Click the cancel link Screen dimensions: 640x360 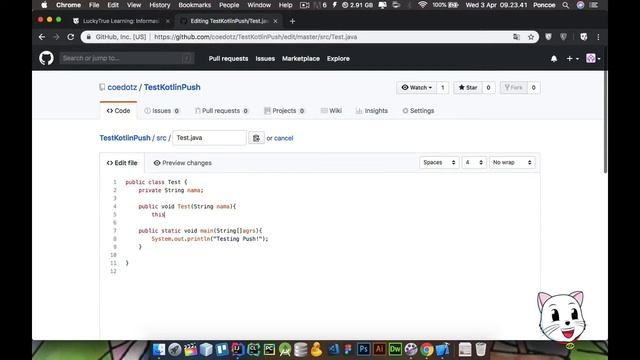coord(283,138)
